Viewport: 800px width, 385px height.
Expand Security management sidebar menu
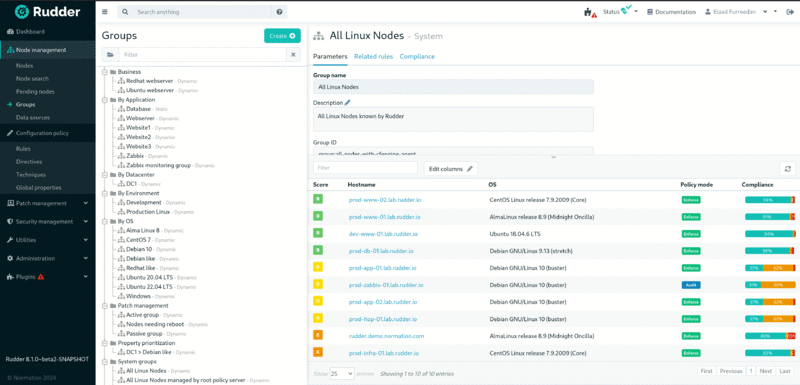47,222
